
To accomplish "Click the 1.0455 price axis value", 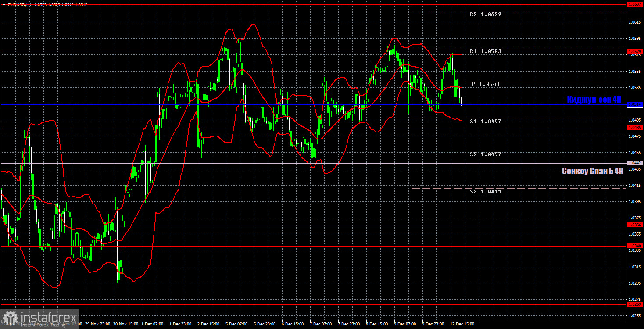I will (x=635, y=153).
